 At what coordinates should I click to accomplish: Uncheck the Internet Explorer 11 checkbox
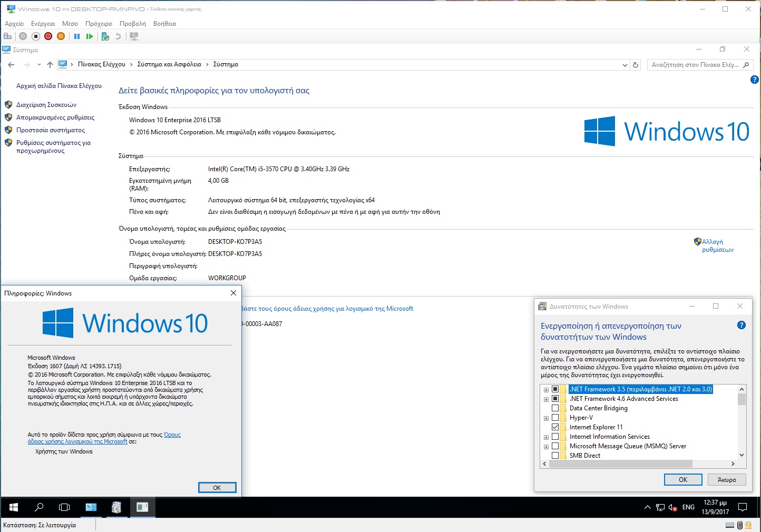pos(555,427)
